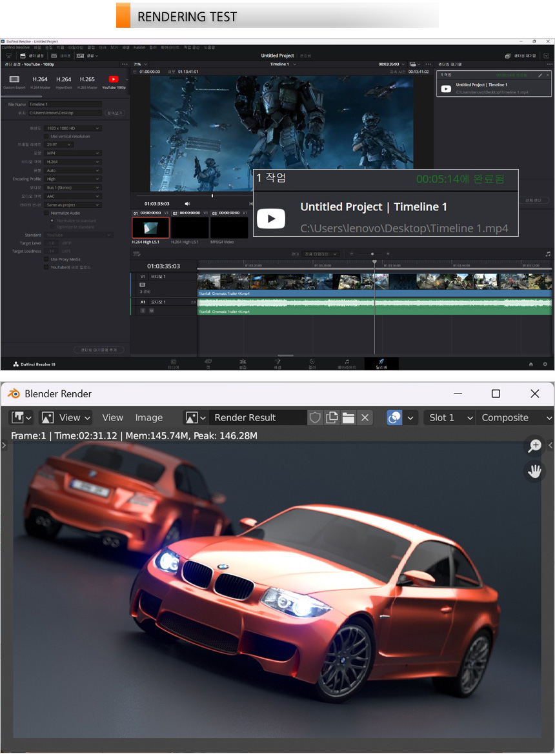Open project settings gear in Resolve
Screen dimensions: 555x756
click(x=545, y=364)
